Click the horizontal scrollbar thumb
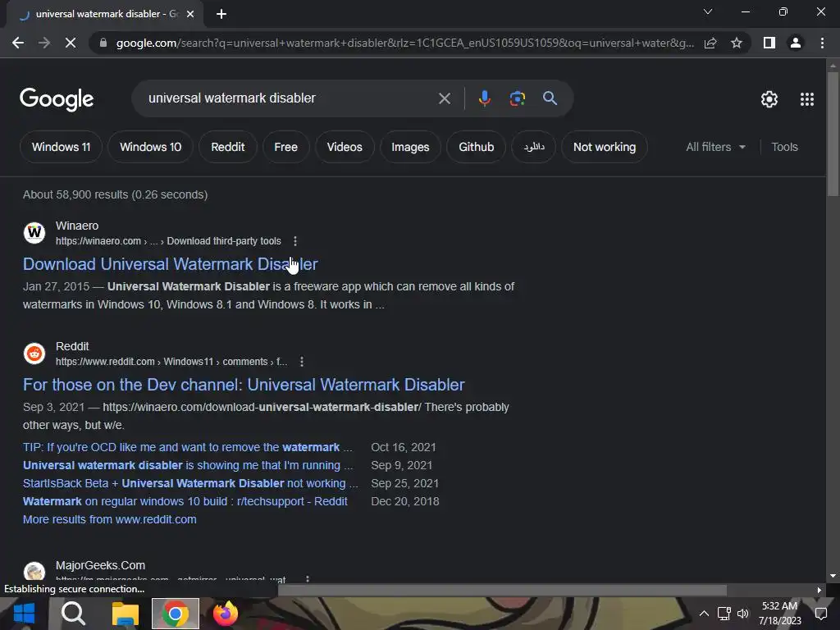Image resolution: width=840 pixels, height=630 pixels. pyautogui.click(x=503, y=590)
